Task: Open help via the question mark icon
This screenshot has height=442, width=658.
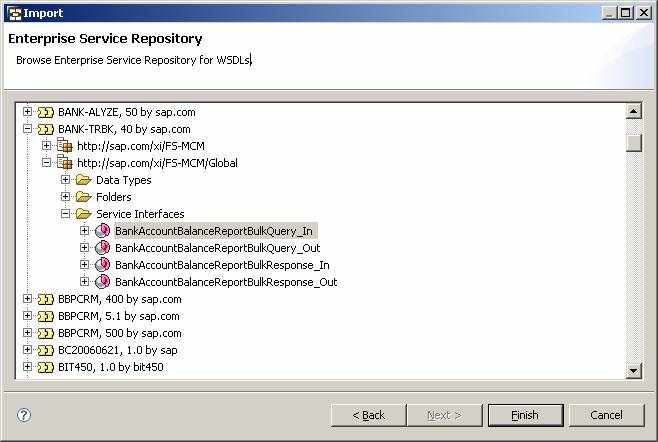Action: (24, 415)
